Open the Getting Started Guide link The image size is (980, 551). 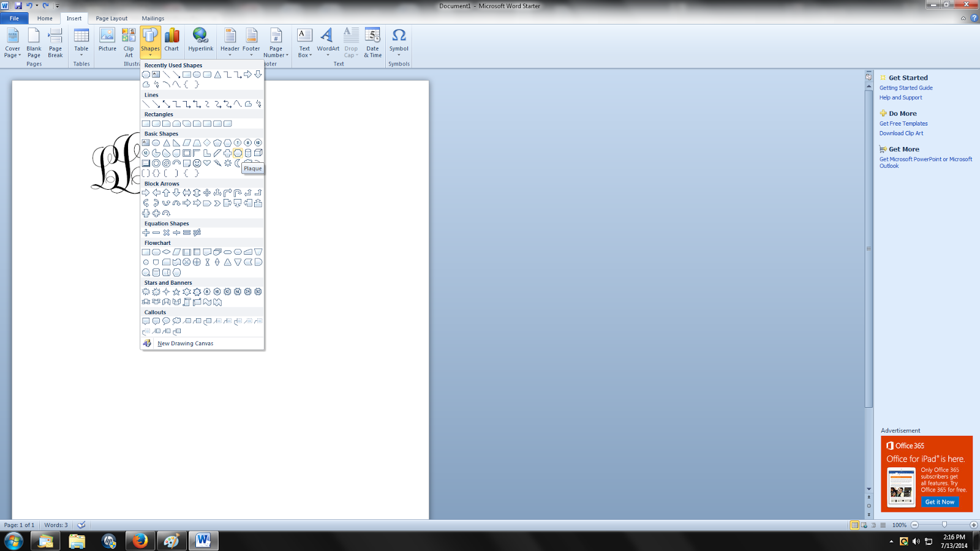click(x=906, y=88)
